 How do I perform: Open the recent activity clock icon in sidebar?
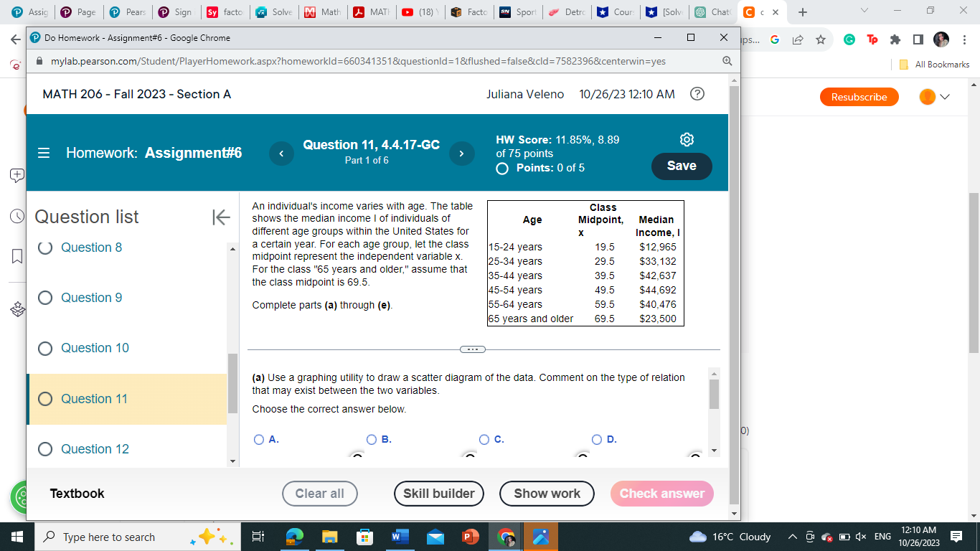click(17, 215)
